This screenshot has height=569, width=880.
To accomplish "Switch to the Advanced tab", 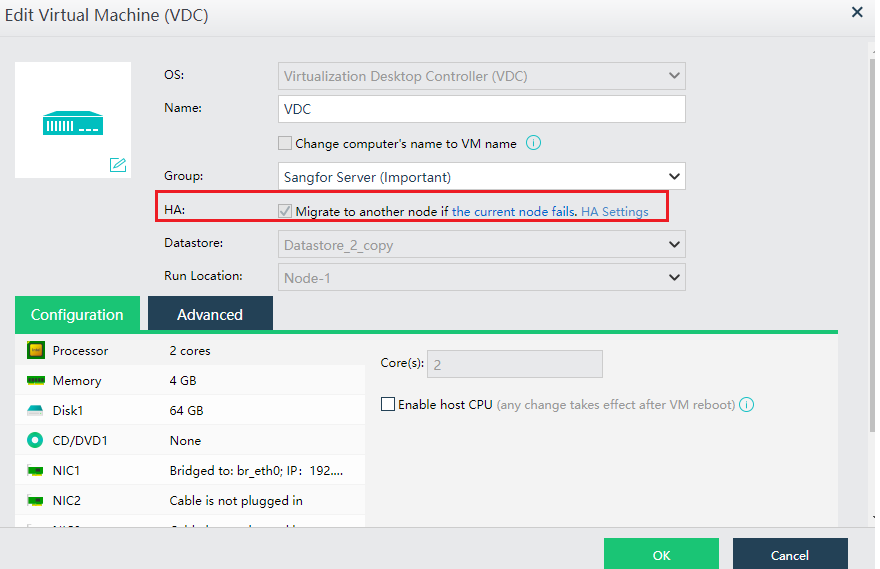I will pos(210,314).
